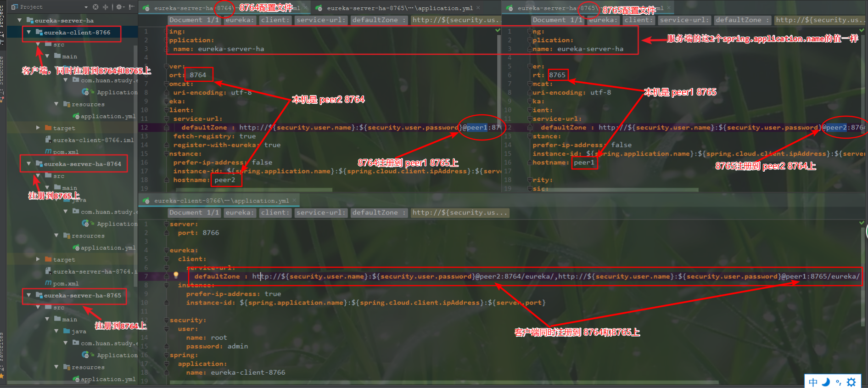This screenshot has height=388, width=868.
Task: Click the scroll-from-source target icon
Action: pos(95,7)
